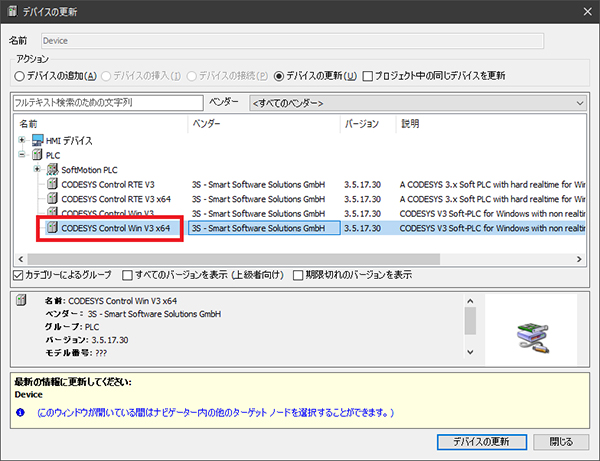Select the デバイスの挿入(I) radio button
Viewport: 600px width, 461px height.
click(106, 76)
